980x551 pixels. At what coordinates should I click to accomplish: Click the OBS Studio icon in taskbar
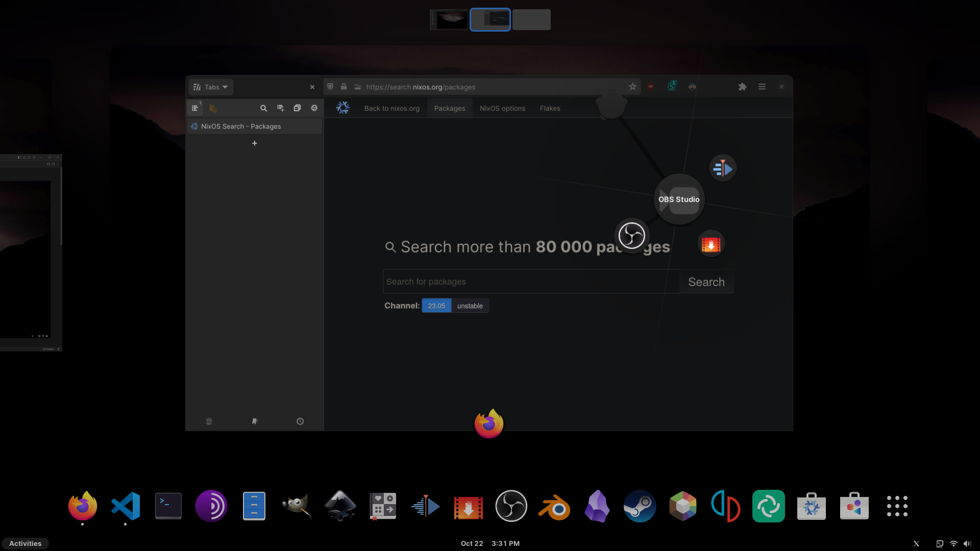point(511,506)
